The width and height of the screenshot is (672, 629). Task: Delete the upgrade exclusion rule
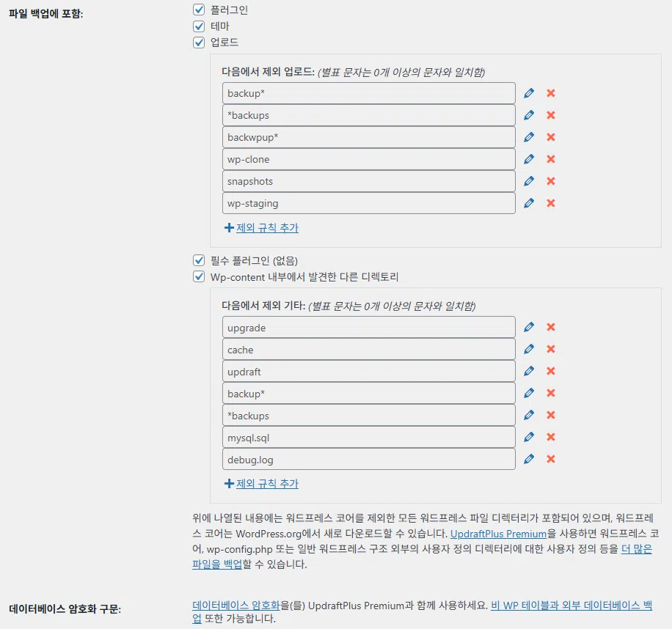click(551, 327)
